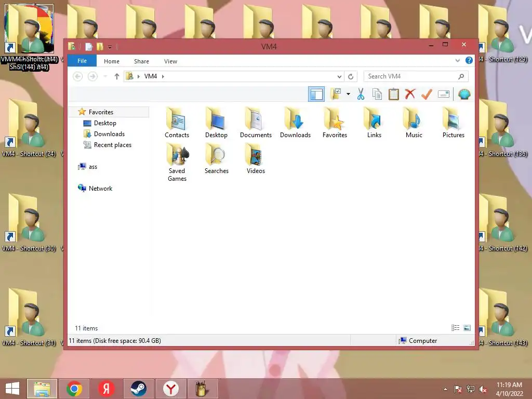Click the red X Delete icon
The height and width of the screenshot is (399, 532).
[410, 94]
